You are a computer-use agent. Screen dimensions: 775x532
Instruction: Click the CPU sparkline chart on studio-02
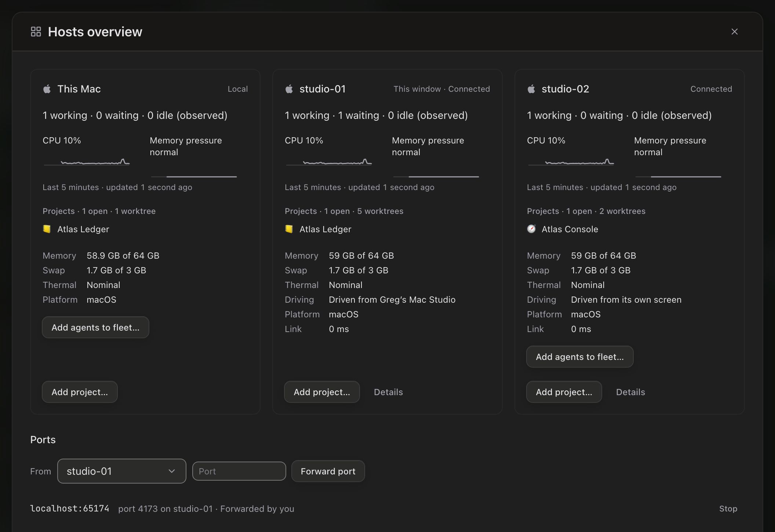coord(571,162)
